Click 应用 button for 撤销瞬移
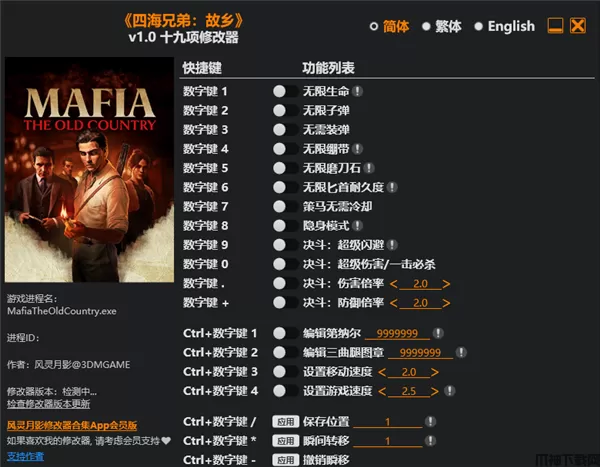The height and width of the screenshot is (467, 600). click(x=285, y=460)
